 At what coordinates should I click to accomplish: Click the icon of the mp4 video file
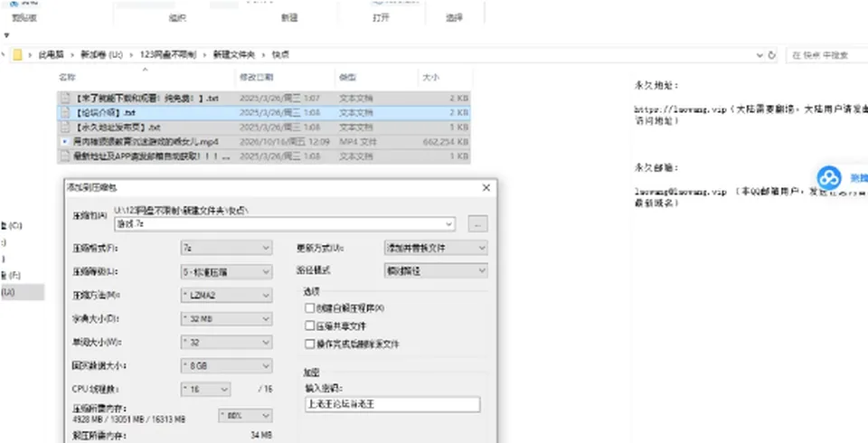(65, 142)
